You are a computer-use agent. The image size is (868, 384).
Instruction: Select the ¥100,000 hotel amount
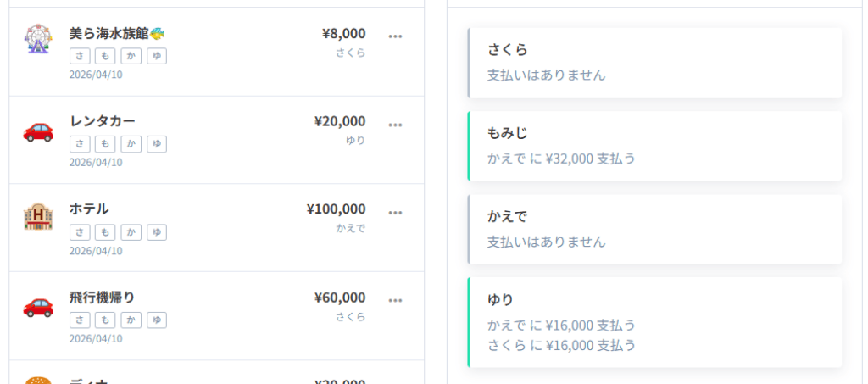(x=337, y=209)
